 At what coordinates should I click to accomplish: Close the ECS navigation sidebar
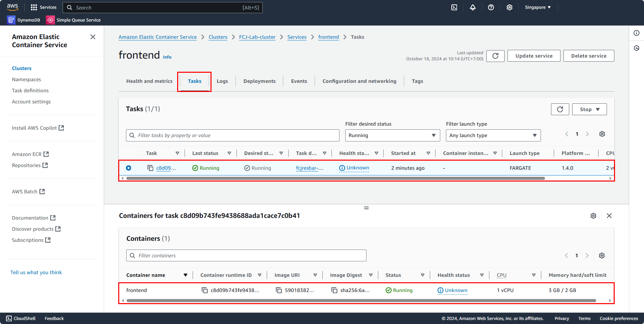(93, 37)
